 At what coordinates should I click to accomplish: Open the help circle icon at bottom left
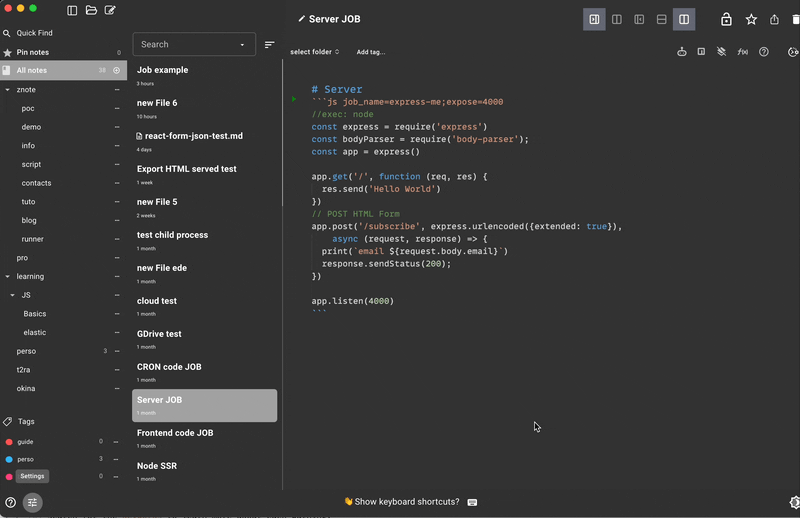click(10, 502)
